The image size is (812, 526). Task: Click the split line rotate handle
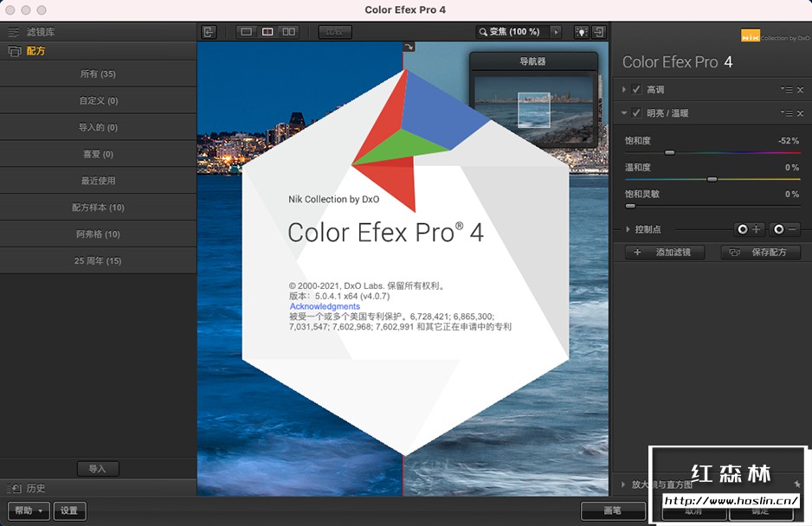pyautogui.click(x=409, y=47)
